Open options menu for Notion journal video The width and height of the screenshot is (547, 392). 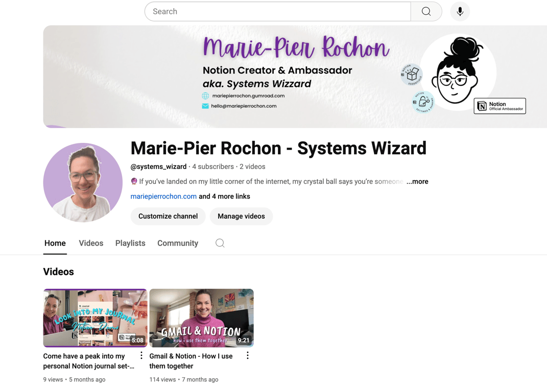point(141,355)
